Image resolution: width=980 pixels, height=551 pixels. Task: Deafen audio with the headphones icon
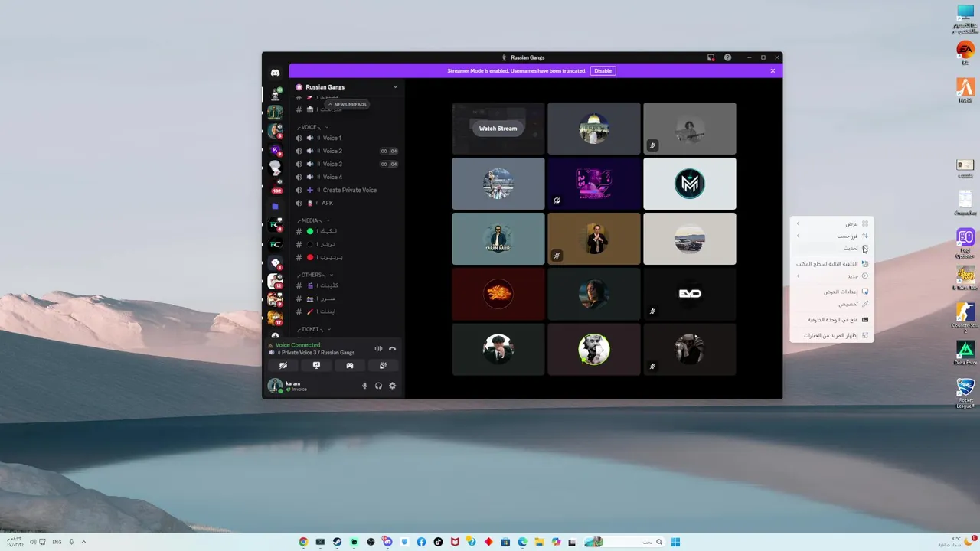pyautogui.click(x=378, y=386)
